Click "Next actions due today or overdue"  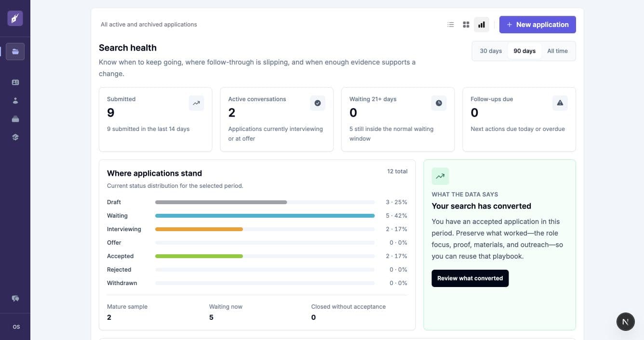pos(518,129)
